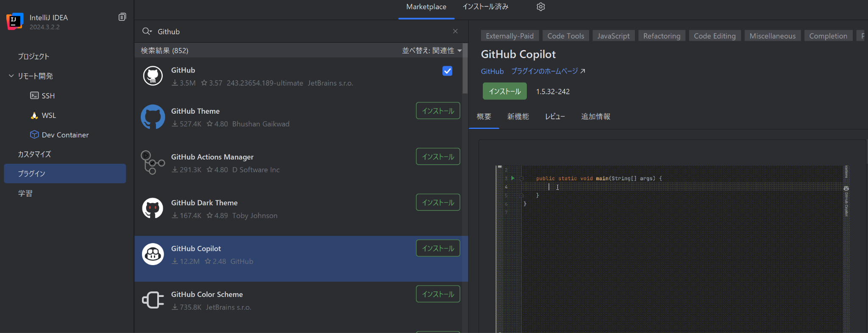Viewport: 868px width, 333px height.
Task: Select Dev Container in the sidebar
Action: click(x=65, y=135)
